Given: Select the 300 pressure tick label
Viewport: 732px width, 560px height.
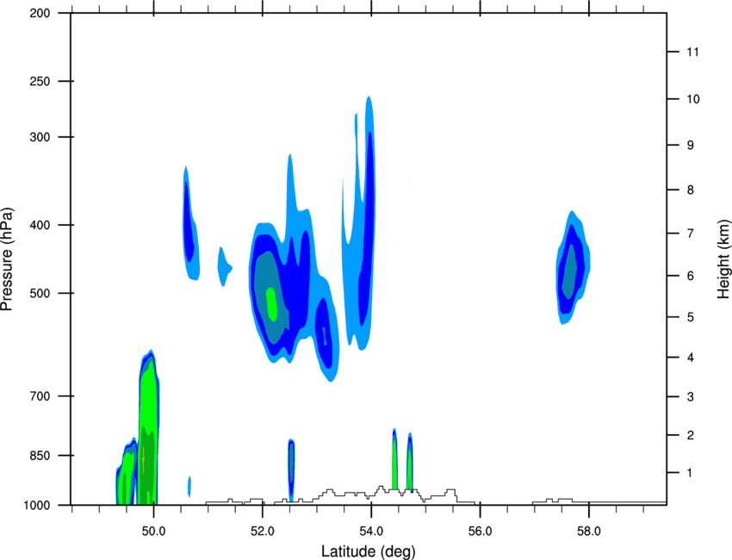Looking at the screenshot, I should 40,137.
